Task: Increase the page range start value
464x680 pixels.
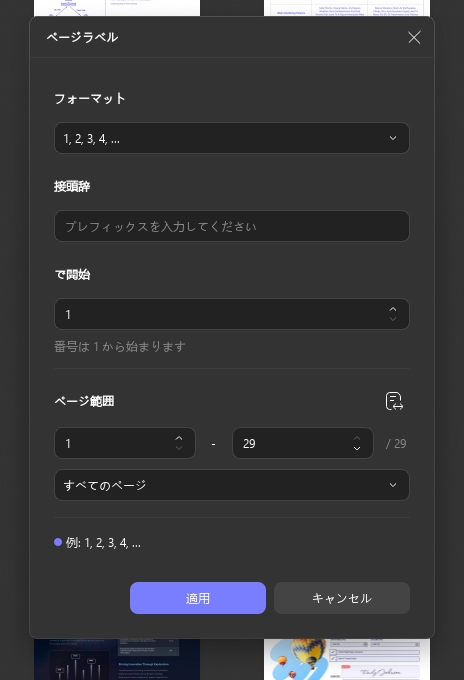Action: tap(179, 438)
